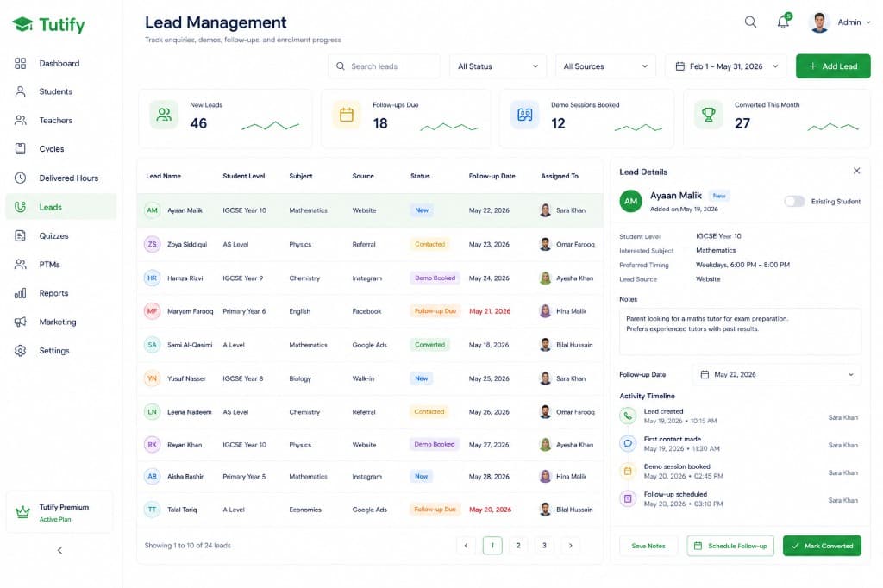The width and height of the screenshot is (883, 588).
Task: Select page 1 in pagination
Action: [x=492, y=545]
